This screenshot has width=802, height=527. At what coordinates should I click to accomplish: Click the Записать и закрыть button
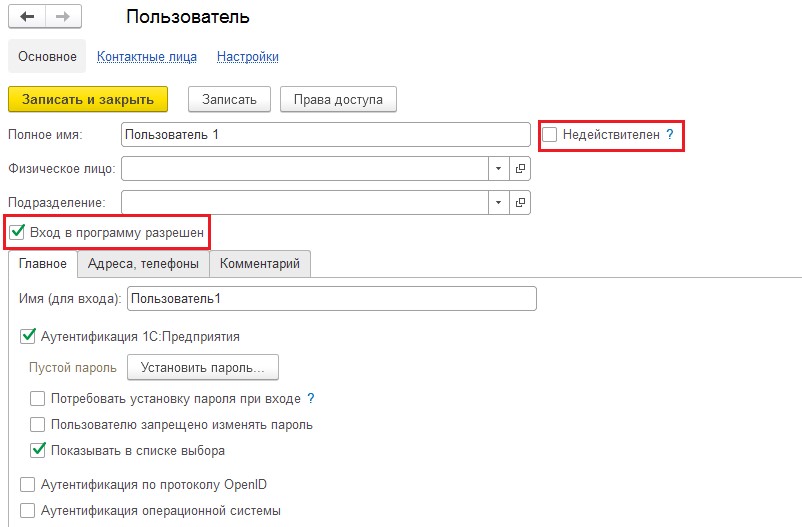coord(88,99)
